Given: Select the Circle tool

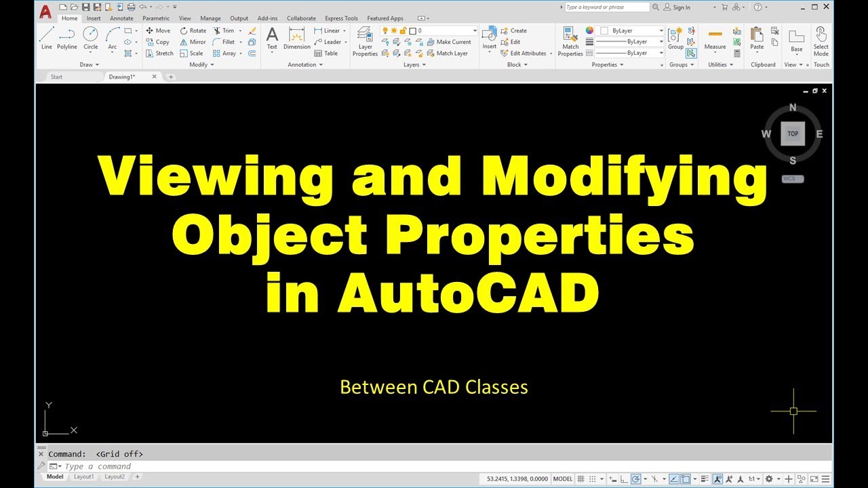Looking at the screenshot, I should (90, 38).
